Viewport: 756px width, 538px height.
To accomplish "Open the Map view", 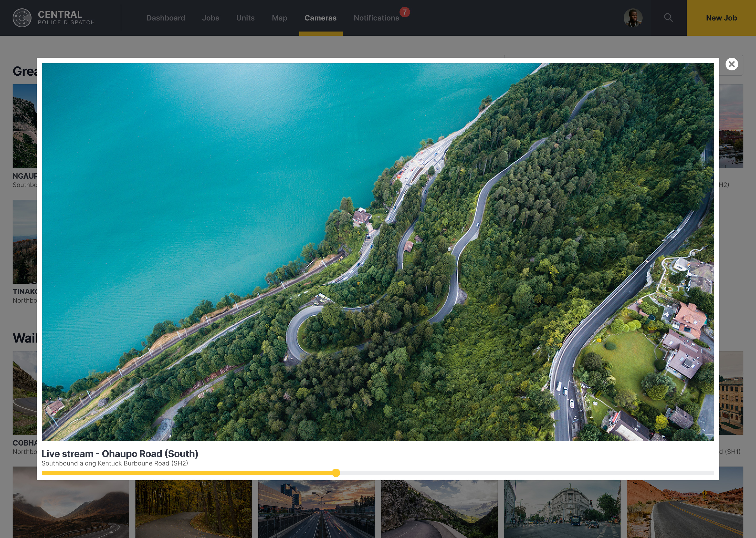I will tap(279, 18).
